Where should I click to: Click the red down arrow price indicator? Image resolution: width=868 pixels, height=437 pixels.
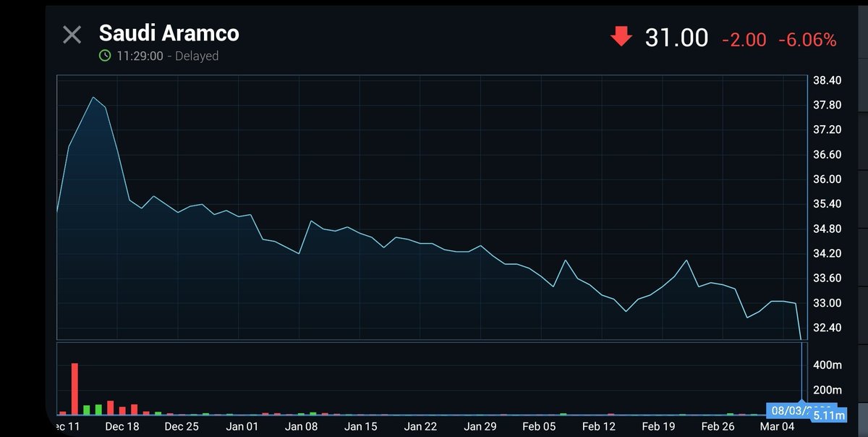click(621, 36)
